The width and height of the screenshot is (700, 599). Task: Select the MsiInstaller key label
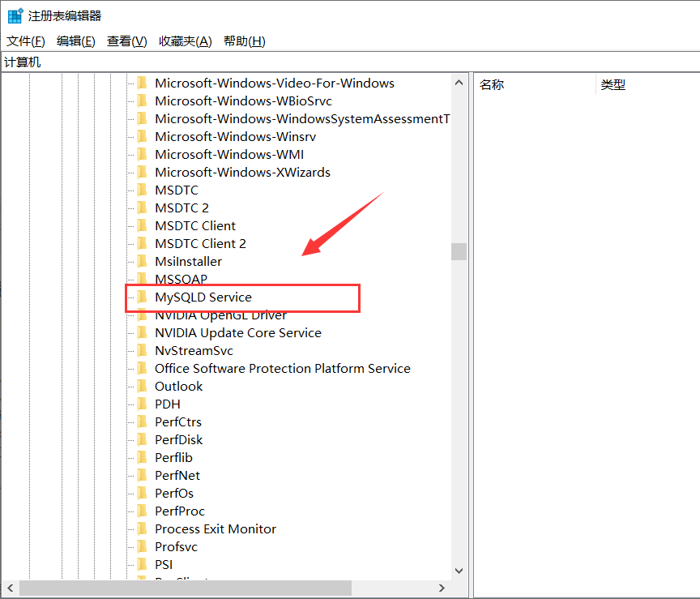[189, 262]
